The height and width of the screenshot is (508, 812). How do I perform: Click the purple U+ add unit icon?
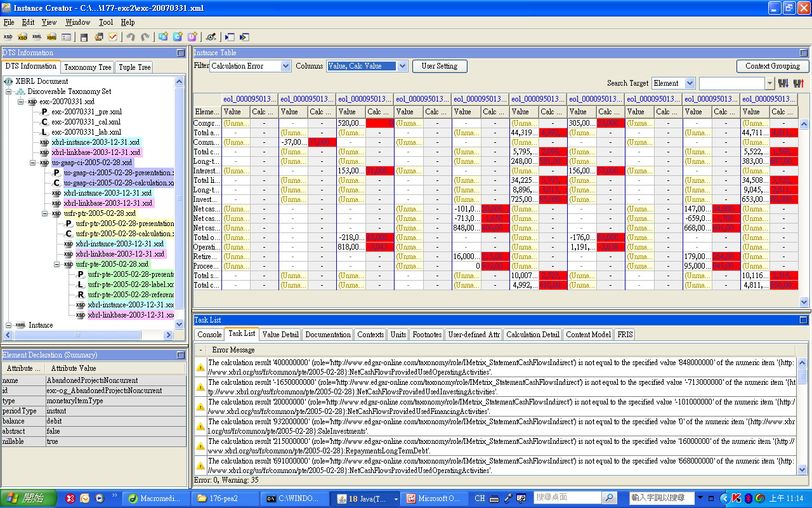click(192, 37)
